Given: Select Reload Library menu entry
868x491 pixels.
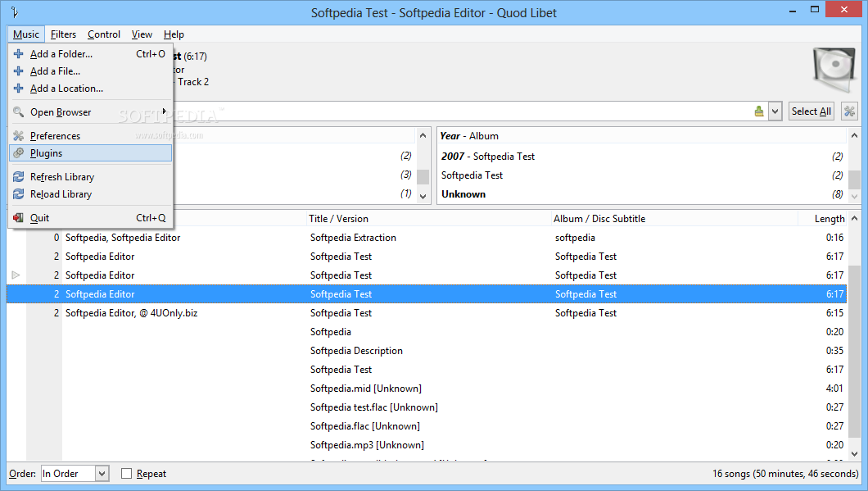Looking at the screenshot, I should pos(91,194).
